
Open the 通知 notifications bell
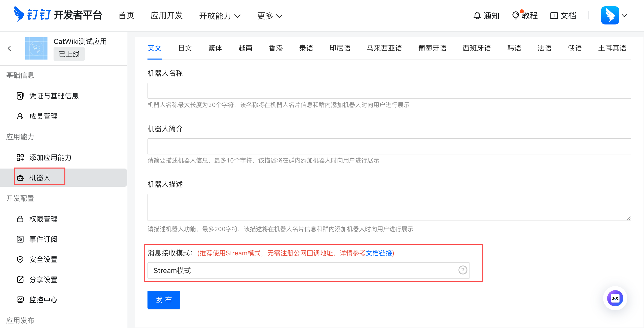tap(477, 16)
